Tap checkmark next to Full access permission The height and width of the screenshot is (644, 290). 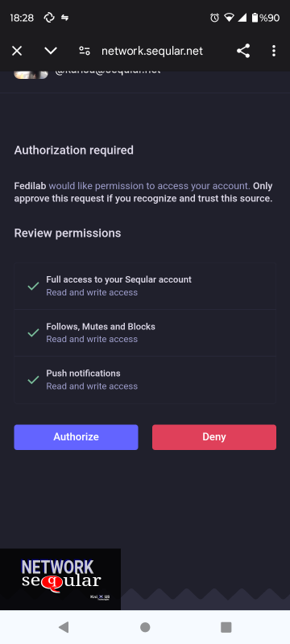[33, 287]
